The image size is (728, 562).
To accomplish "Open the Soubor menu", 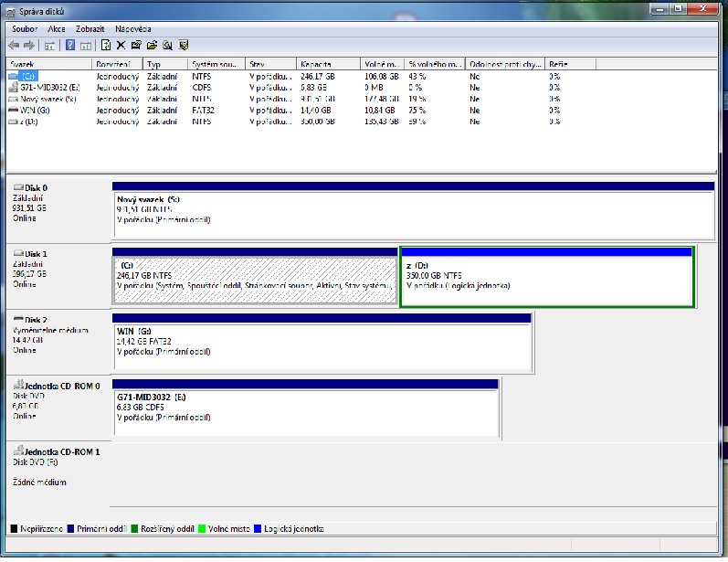I will point(24,29).
